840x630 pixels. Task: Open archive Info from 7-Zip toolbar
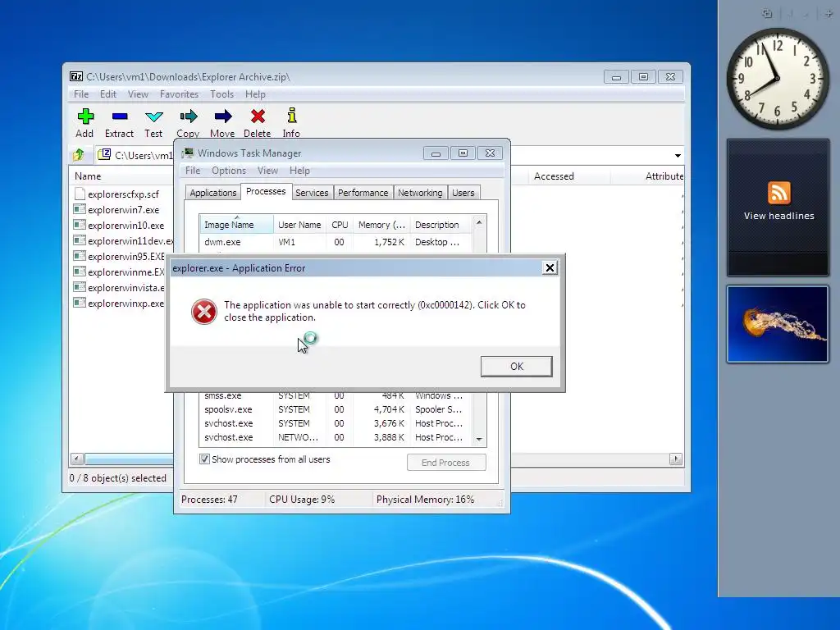point(291,116)
